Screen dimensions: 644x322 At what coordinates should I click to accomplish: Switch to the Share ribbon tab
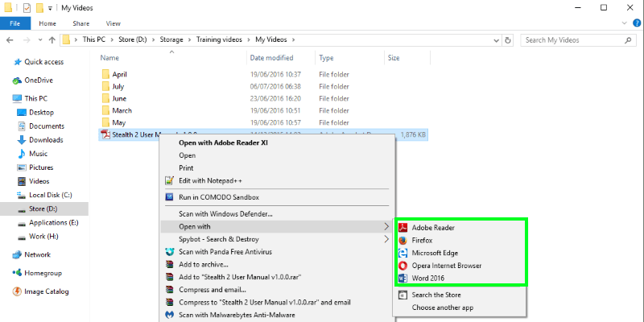(x=81, y=23)
